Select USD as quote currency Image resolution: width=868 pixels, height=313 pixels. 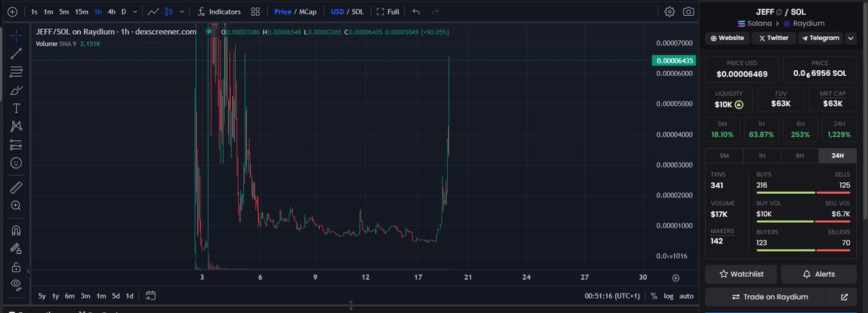[337, 12]
